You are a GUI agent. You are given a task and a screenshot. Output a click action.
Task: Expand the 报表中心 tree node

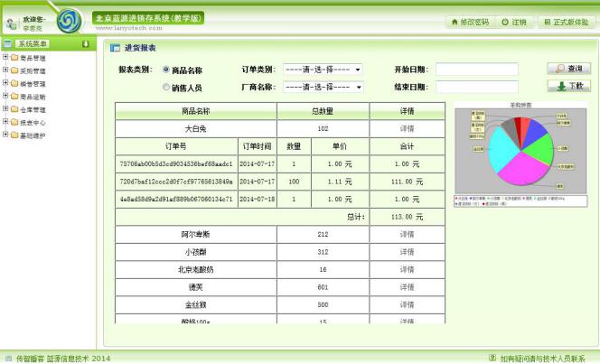click(5, 122)
